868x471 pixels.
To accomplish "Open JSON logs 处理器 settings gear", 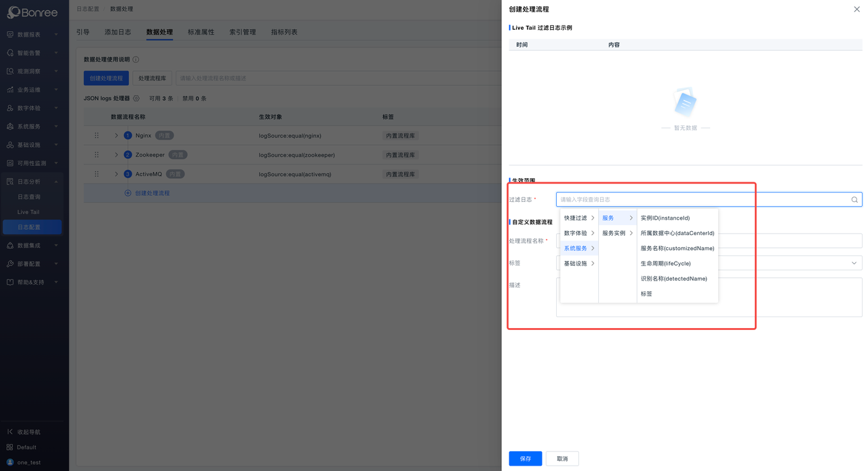I will pyautogui.click(x=136, y=99).
